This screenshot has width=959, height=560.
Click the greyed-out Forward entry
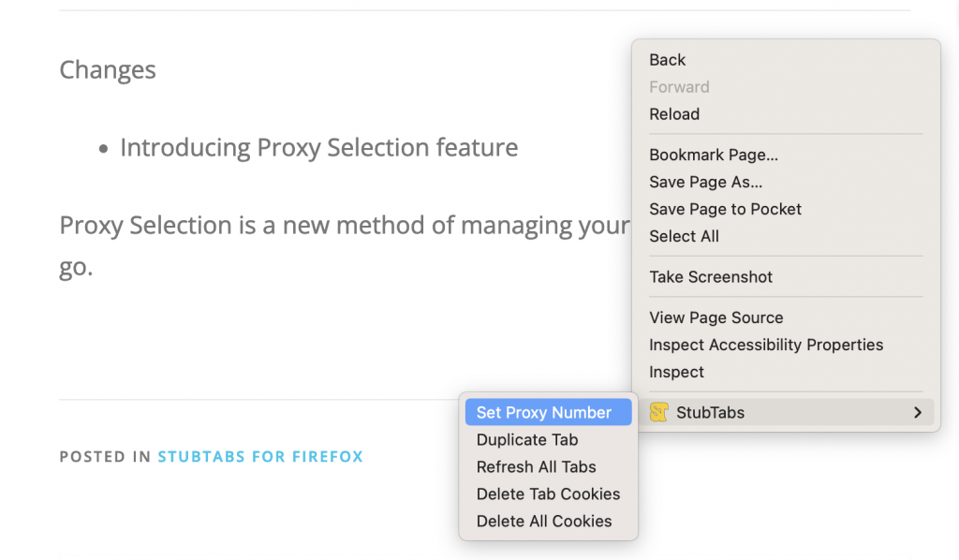[x=679, y=87]
